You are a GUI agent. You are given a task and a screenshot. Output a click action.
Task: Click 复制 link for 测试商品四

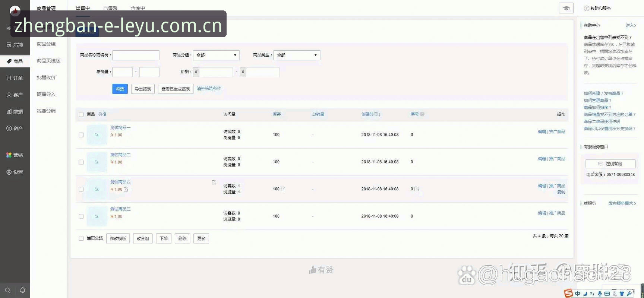click(x=561, y=192)
